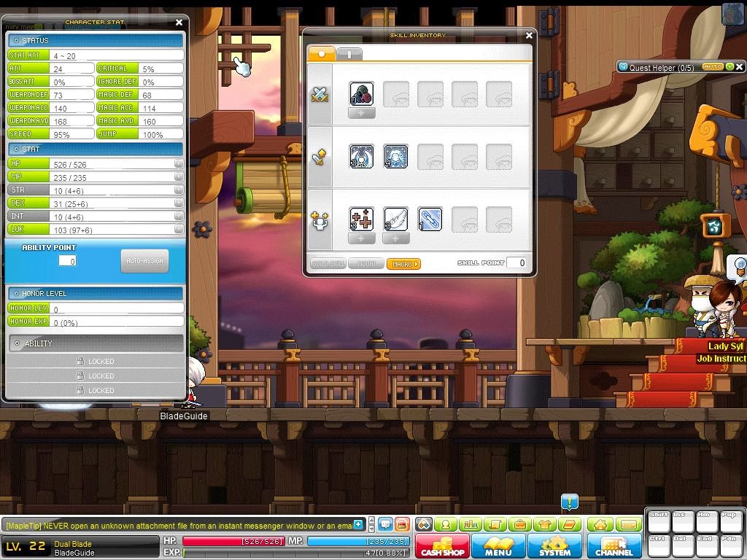Open the MACRO dropdown in Skill Inventory
The width and height of the screenshot is (747, 560).
tap(405, 263)
